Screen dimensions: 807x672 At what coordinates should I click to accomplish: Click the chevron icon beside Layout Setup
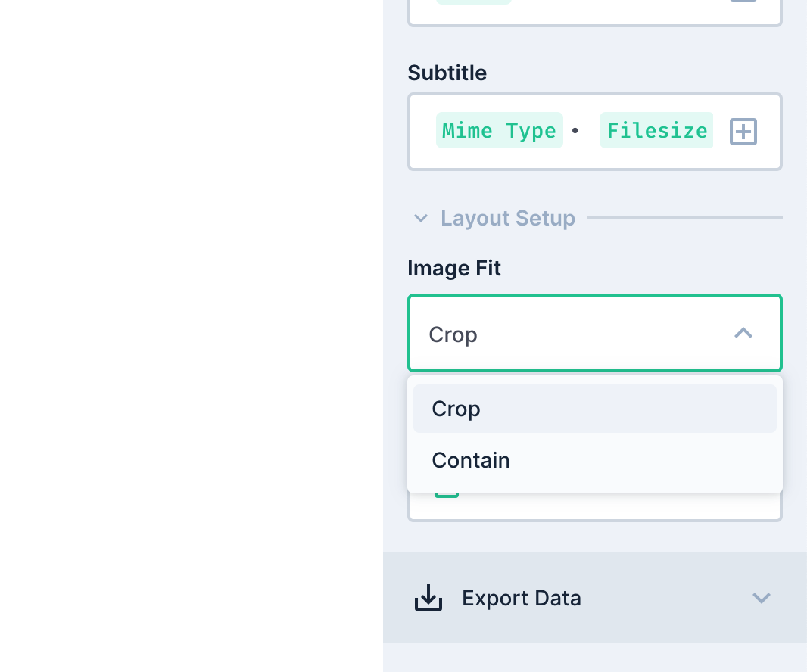421,218
